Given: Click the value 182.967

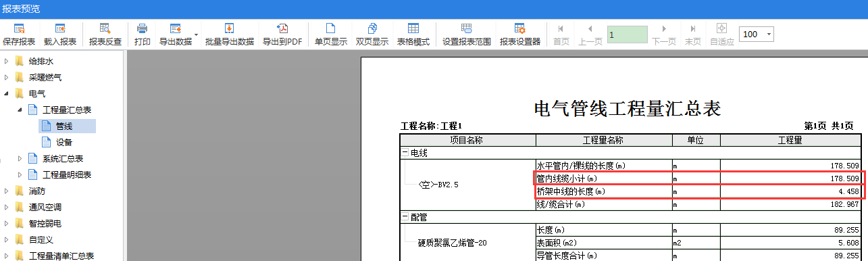Looking at the screenshot, I should point(845,204).
